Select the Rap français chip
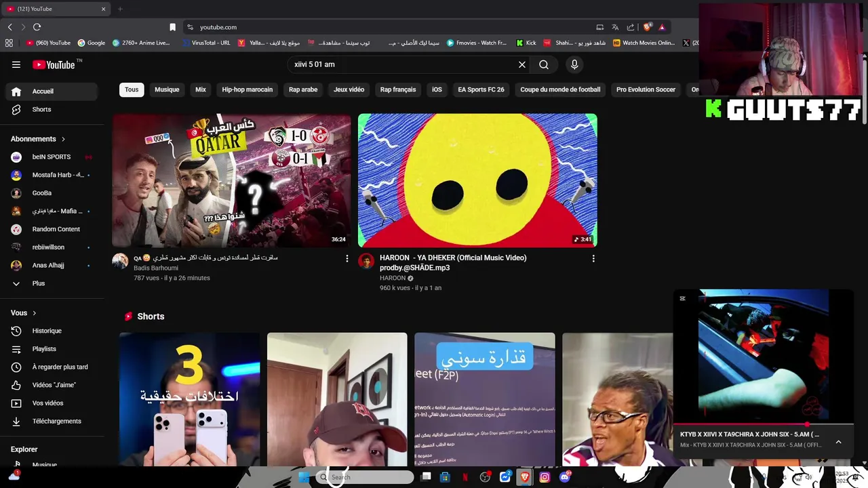The height and width of the screenshot is (488, 868). [x=398, y=89]
